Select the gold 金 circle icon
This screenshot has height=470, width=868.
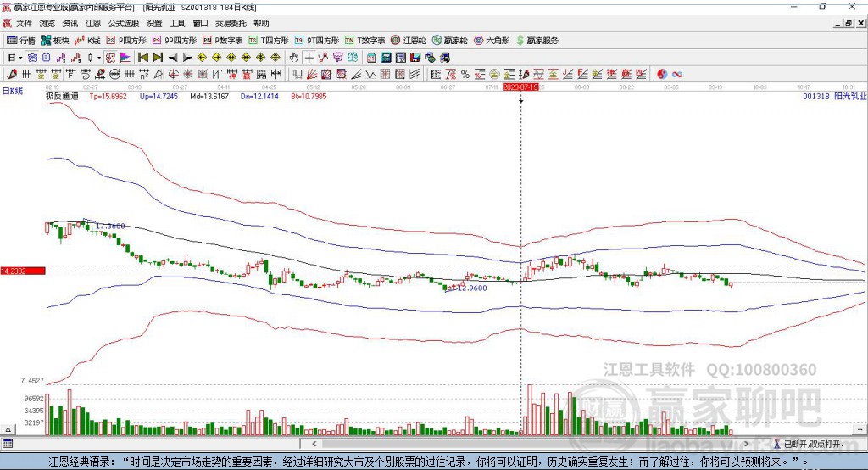494,74
